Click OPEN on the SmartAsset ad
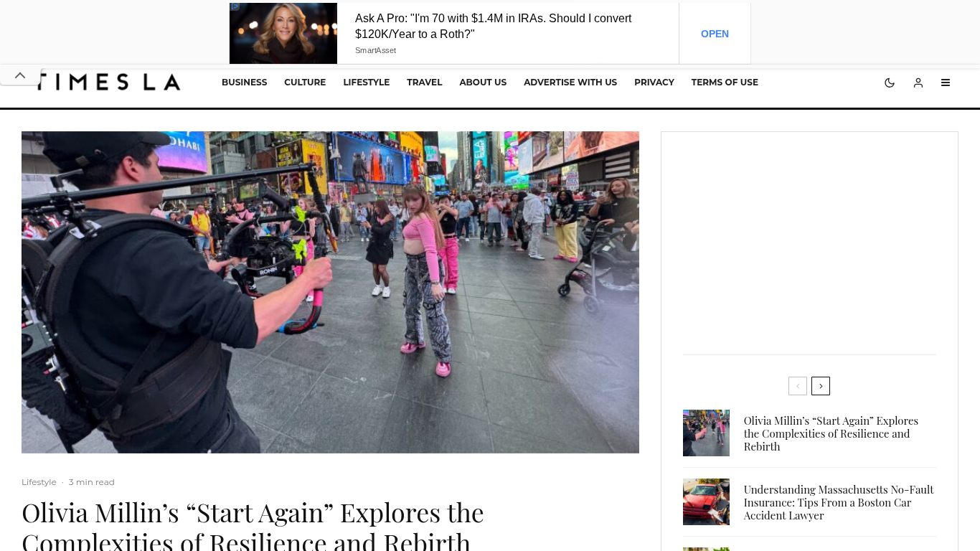Viewport: 980px width, 551px height. [715, 34]
